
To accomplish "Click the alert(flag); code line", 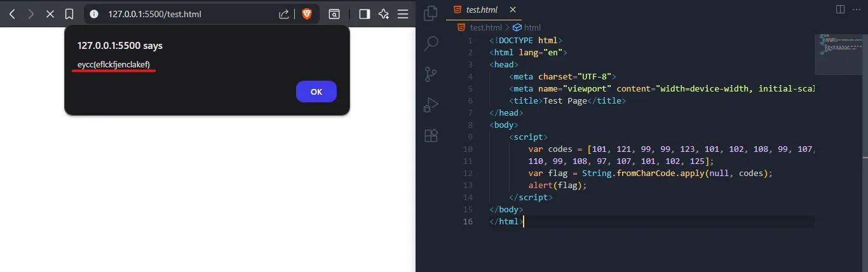I will pyautogui.click(x=557, y=186).
